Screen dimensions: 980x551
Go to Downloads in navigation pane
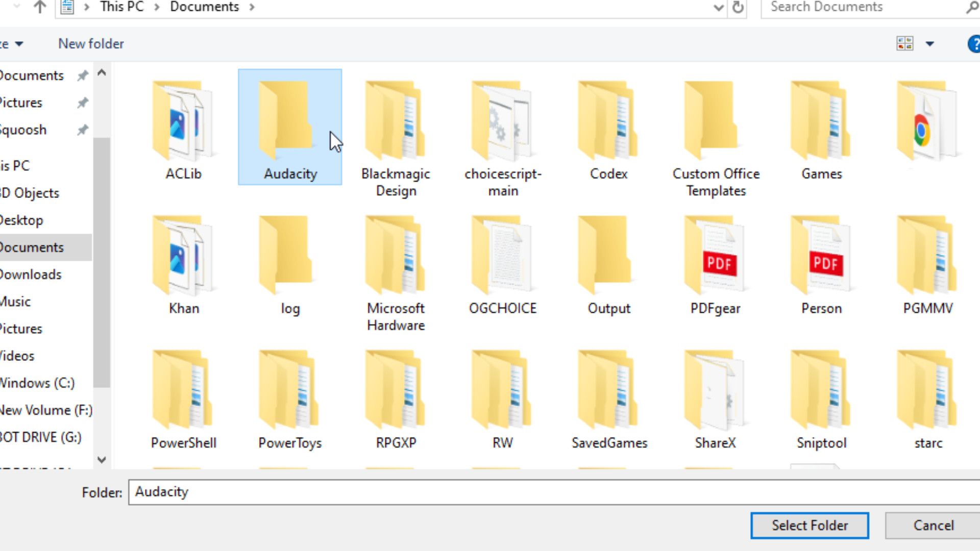[31, 274]
